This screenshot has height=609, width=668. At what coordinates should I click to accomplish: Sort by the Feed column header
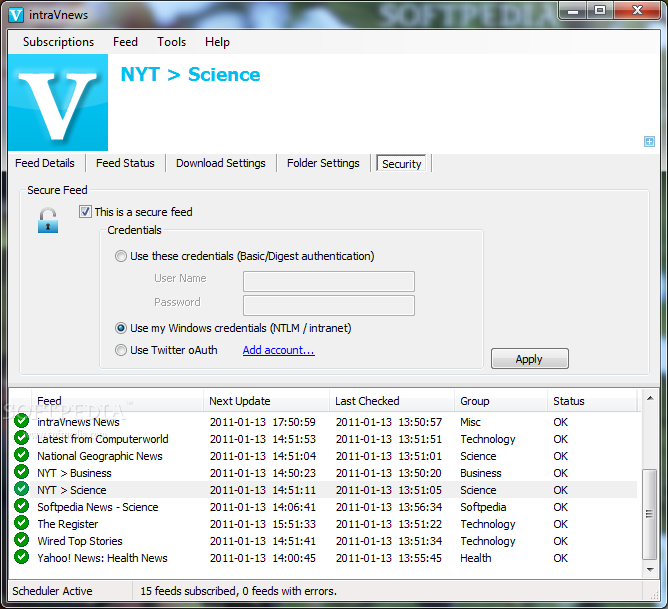coord(117,401)
